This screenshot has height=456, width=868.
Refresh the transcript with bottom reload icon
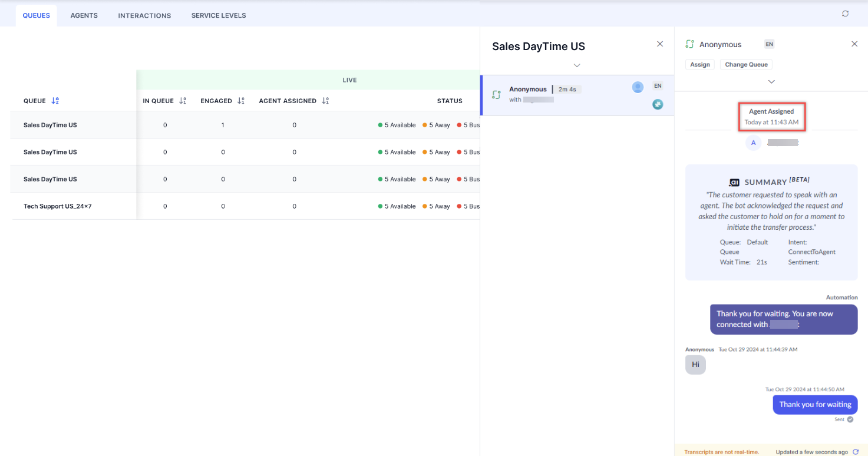(856, 452)
